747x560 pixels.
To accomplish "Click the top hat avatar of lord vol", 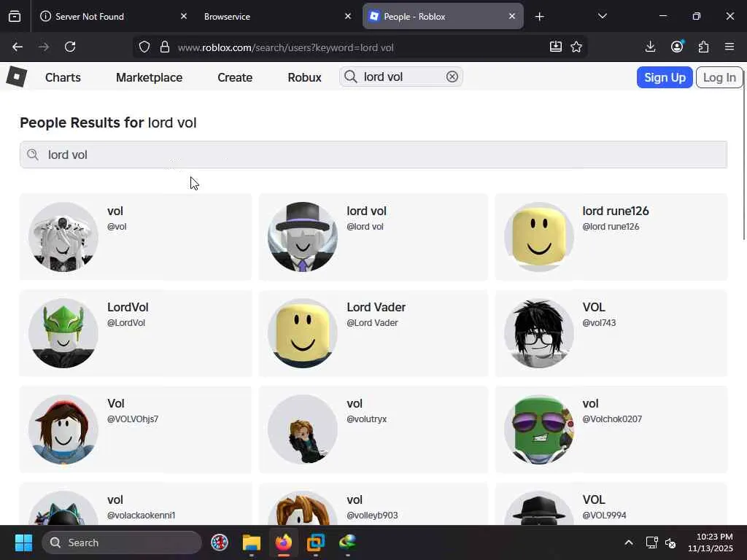I will (x=303, y=237).
